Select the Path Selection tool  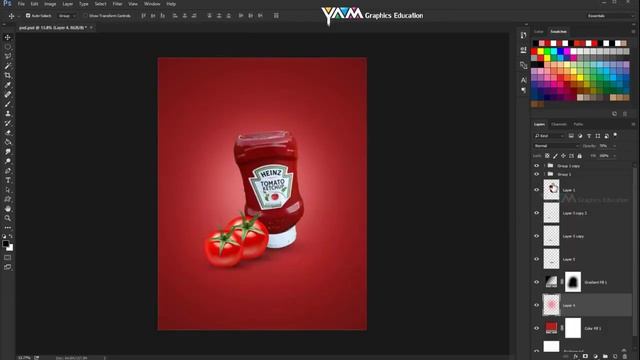point(8,190)
